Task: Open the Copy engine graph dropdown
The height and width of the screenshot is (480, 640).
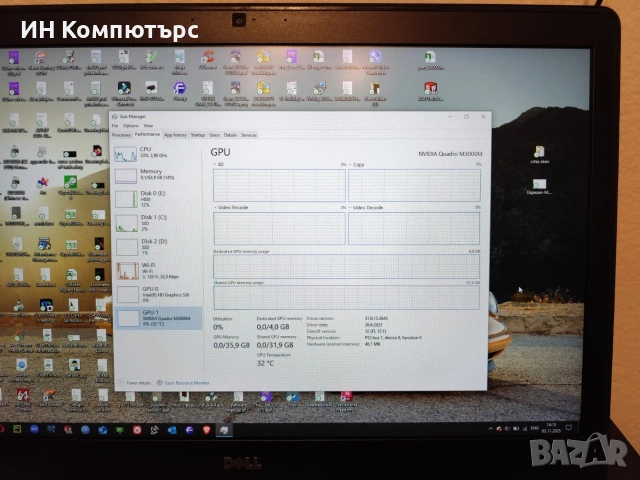Action: [x=356, y=164]
